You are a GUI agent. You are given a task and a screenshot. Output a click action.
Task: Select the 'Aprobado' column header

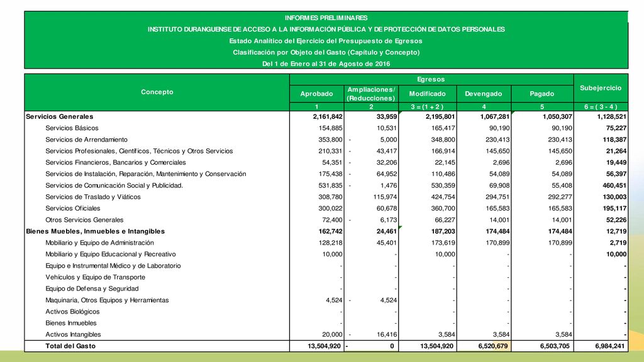pyautogui.click(x=316, y=94)
